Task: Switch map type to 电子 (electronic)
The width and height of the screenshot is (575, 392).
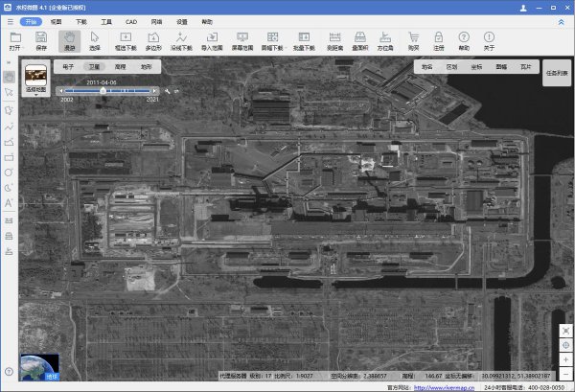Action: (68, 67)
